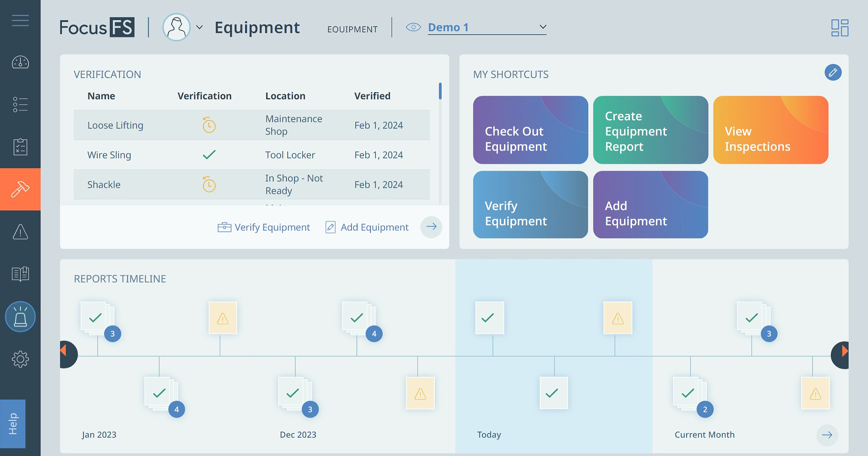Open Add Equipment shortcut tile
The image size is (868, 456).
pos(651,205)
